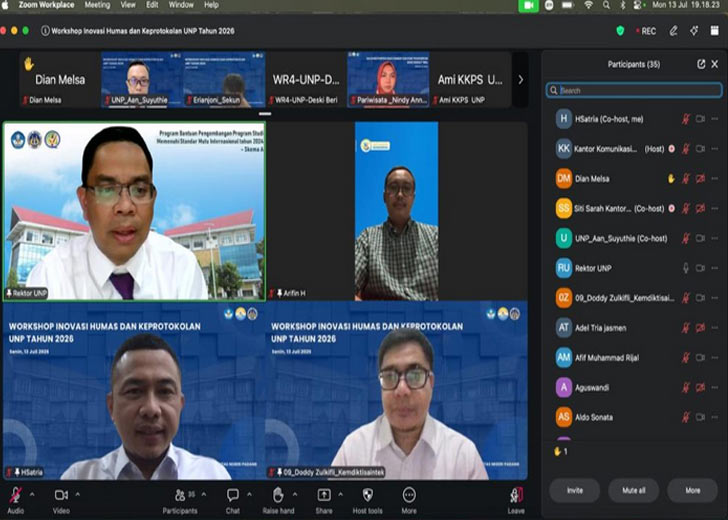Image resolution: width=728 pixels, height=520 pixels.
Task: Select Aguswandi participant row
Action: (634, 388)
